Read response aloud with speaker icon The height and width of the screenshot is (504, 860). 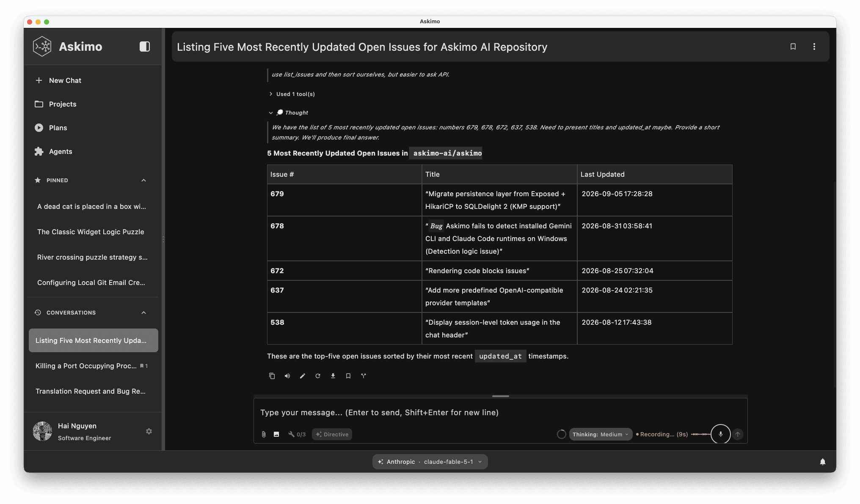tap(287, 376)
